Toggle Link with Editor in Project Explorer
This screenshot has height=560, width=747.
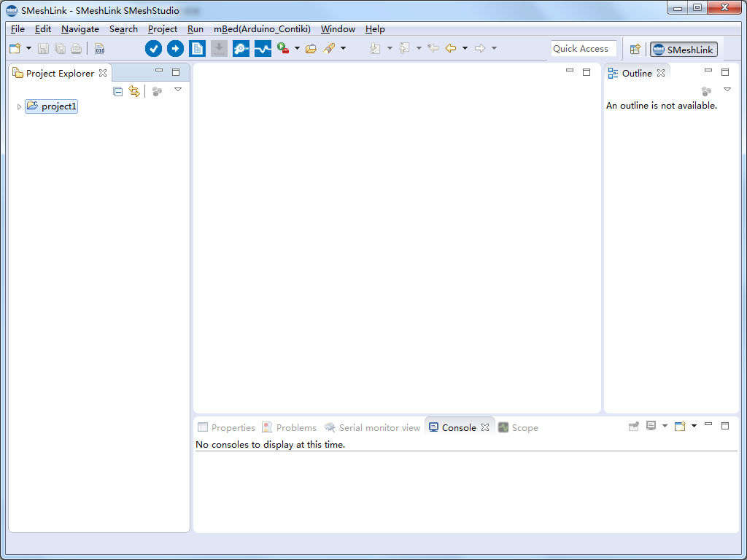134,91
